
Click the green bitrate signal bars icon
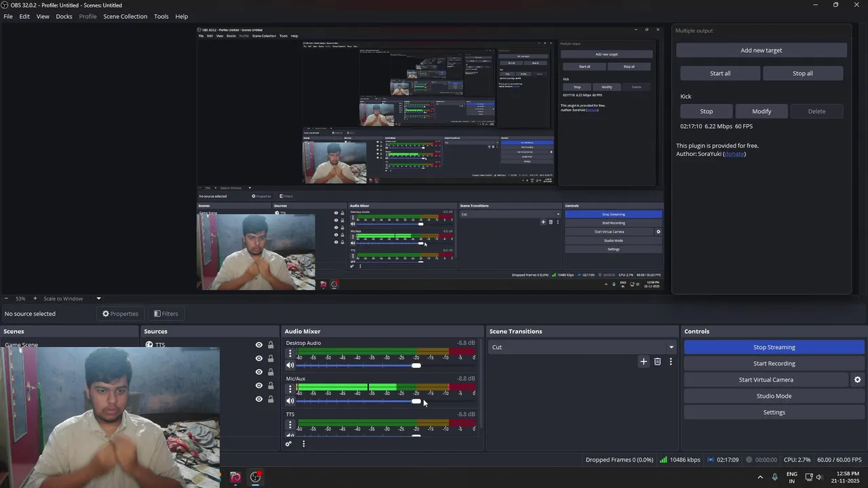pyautogui.click(x=663, y=460)
